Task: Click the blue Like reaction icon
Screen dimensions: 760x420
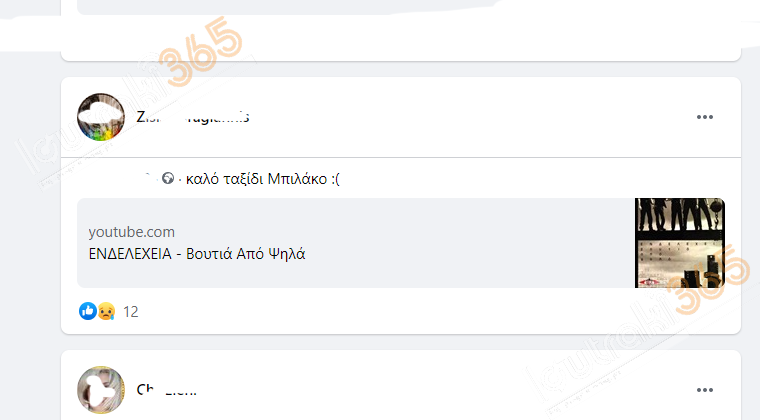Action: pyautogui.click(x=88, y=311)
